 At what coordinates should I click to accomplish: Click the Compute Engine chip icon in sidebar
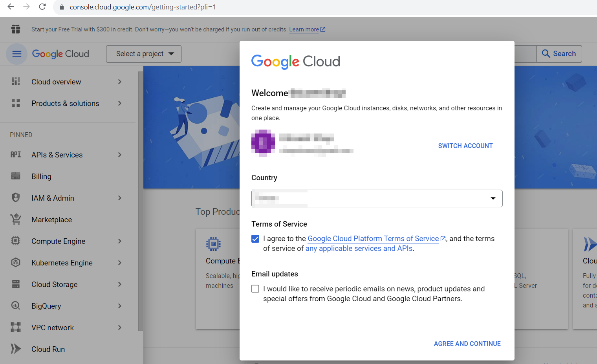16,241
